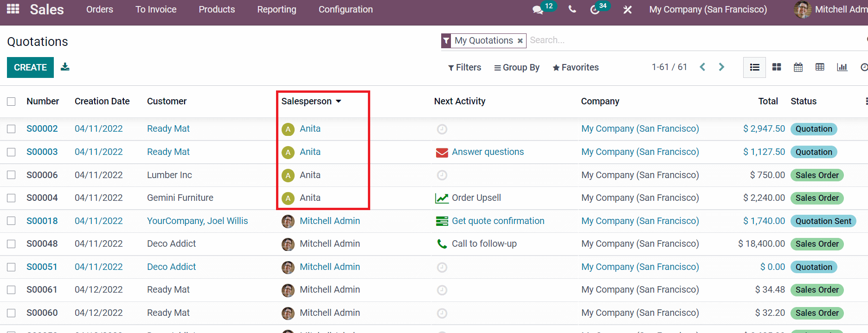Viewport: 868px width, 333px height.
Task: Select checkbox for order S00002
Action: [x=12, y=129]
